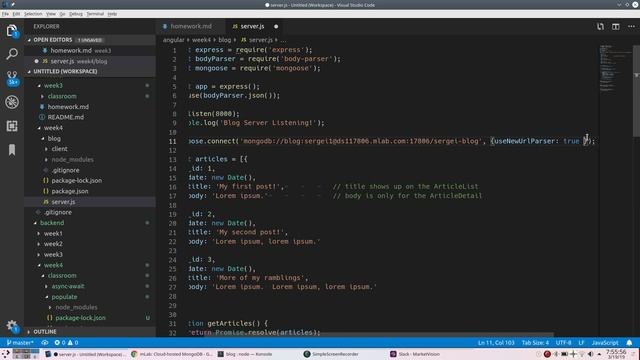
Task: Expand the Outline section
Action: point(45,332)
